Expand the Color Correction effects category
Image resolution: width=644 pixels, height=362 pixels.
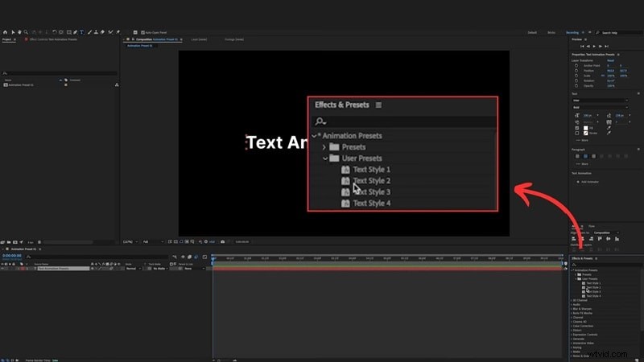click(x=572, y=326)
